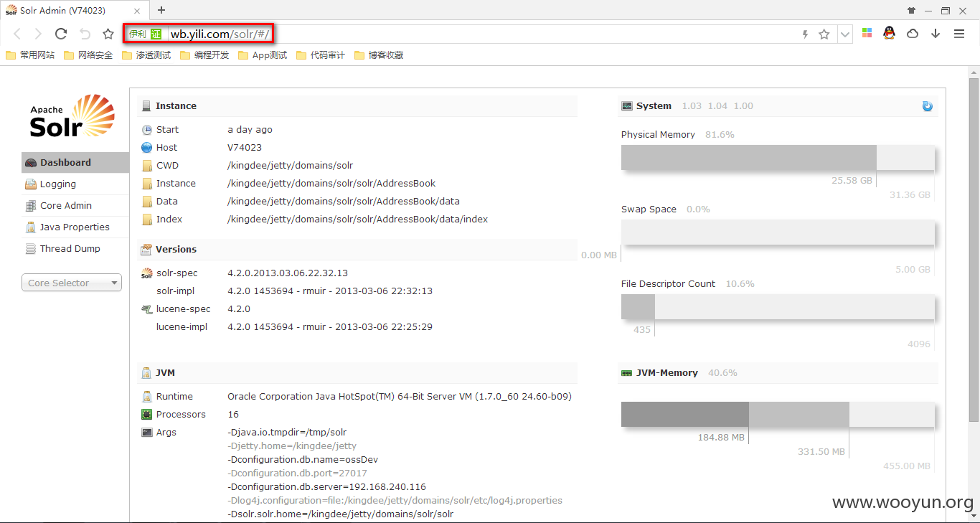The width and height of the screenshot is (980, 523).
Task: Click the undo-close-tab arrow icon
Action: click(85, 34)
